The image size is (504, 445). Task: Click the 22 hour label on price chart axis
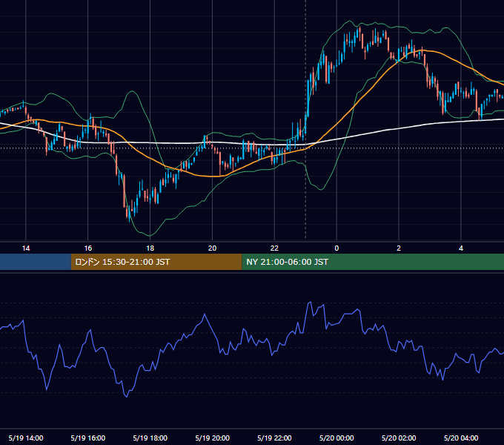(x=274, y=248)
